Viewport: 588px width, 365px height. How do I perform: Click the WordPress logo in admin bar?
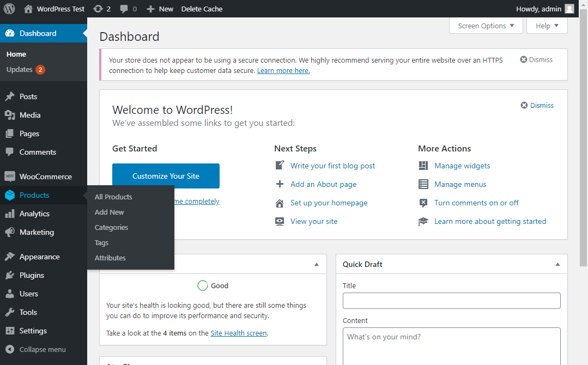tap(9, 9)
